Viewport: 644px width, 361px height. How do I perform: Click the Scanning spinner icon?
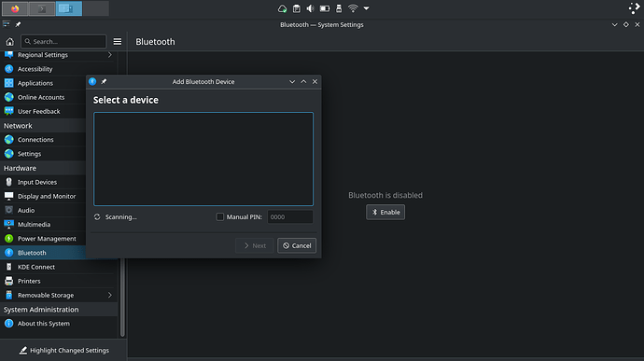[x=97, y=216]
